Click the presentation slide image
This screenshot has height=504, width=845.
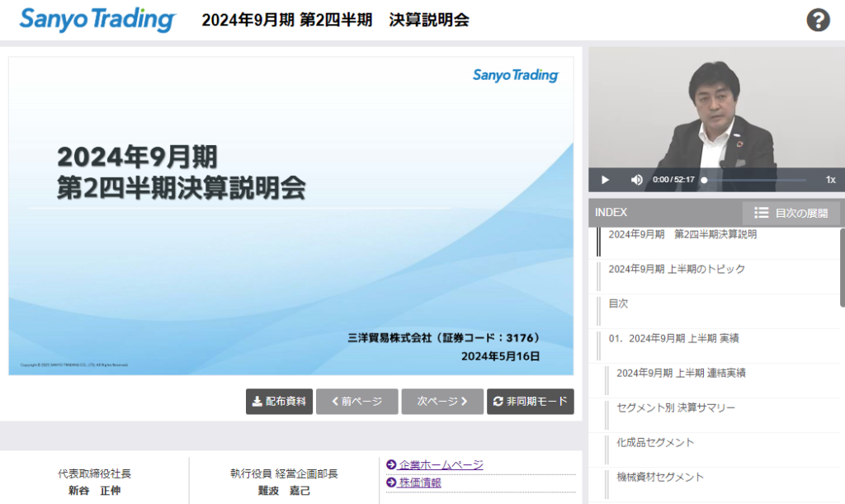291,216
